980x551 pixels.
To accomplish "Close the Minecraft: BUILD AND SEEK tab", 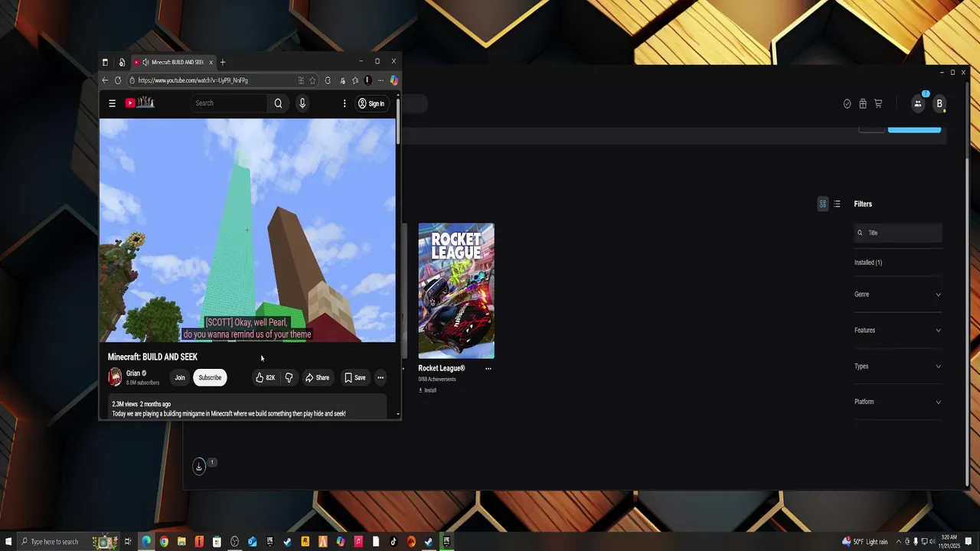I will click(211, 62).
